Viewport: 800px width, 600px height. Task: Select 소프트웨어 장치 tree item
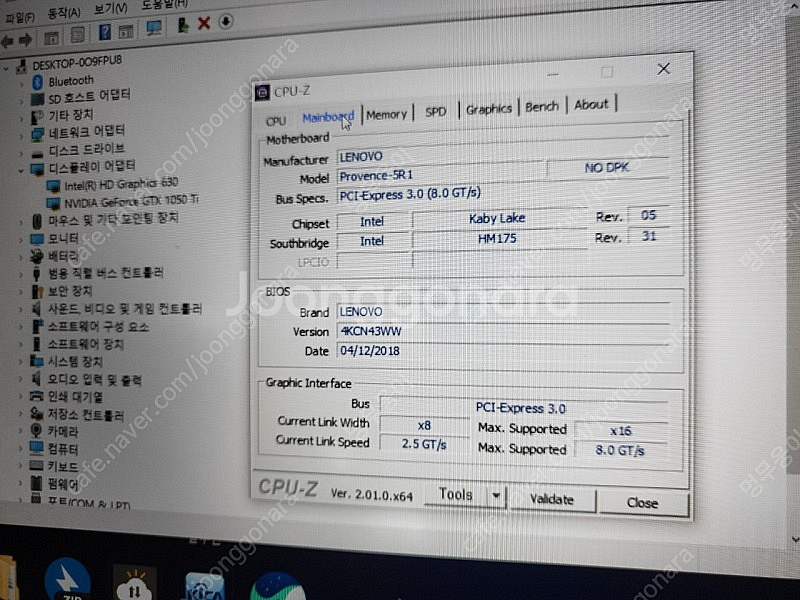point(86,344)
